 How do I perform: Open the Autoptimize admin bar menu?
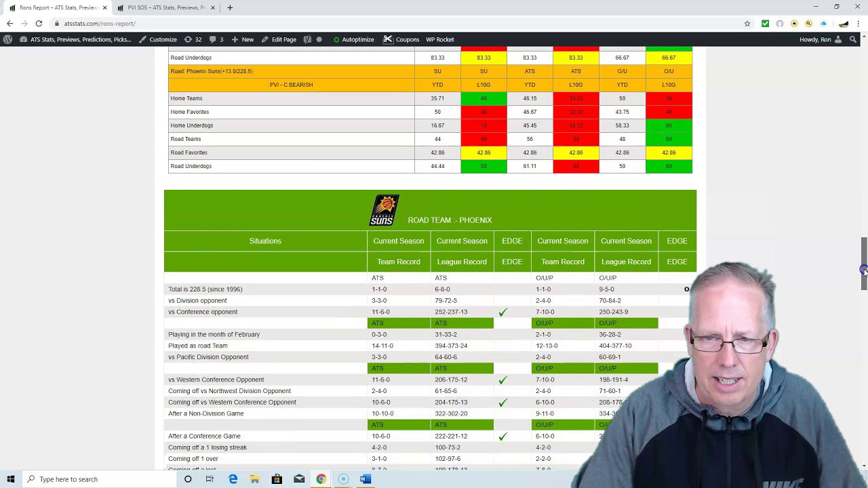(x=353, y=39)
